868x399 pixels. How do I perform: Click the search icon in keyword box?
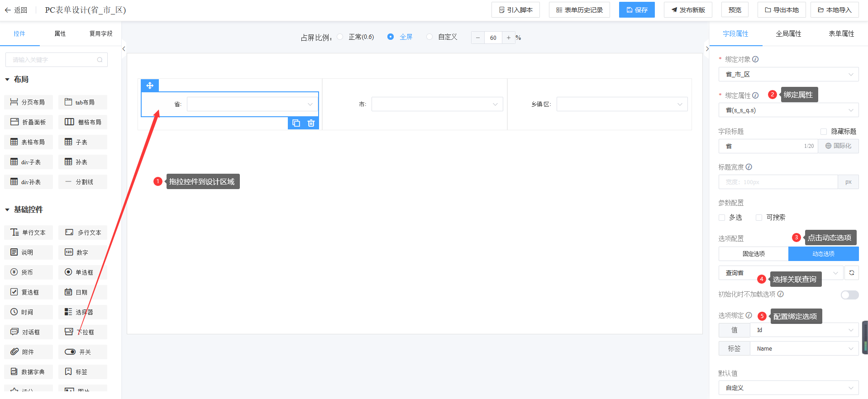click(100, 60)
